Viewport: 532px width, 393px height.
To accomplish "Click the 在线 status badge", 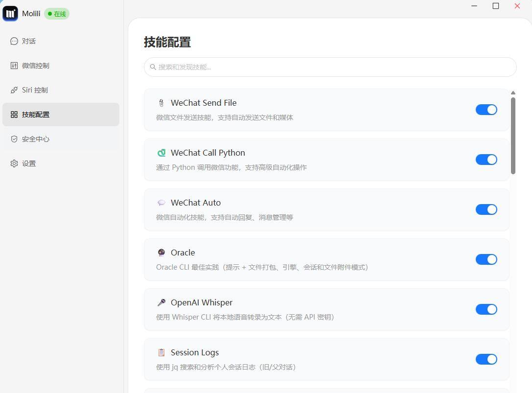I will tap(56, 14).
